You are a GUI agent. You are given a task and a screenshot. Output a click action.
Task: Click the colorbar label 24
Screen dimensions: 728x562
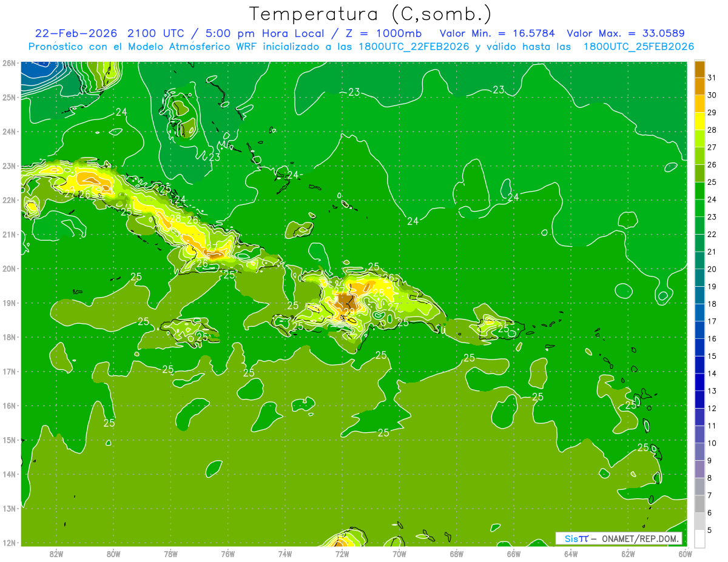712,199
